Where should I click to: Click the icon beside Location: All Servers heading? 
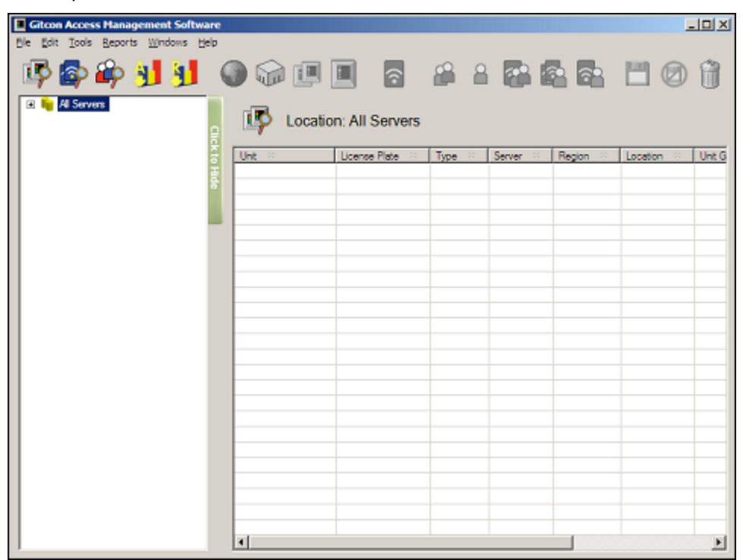coord(257,121)
